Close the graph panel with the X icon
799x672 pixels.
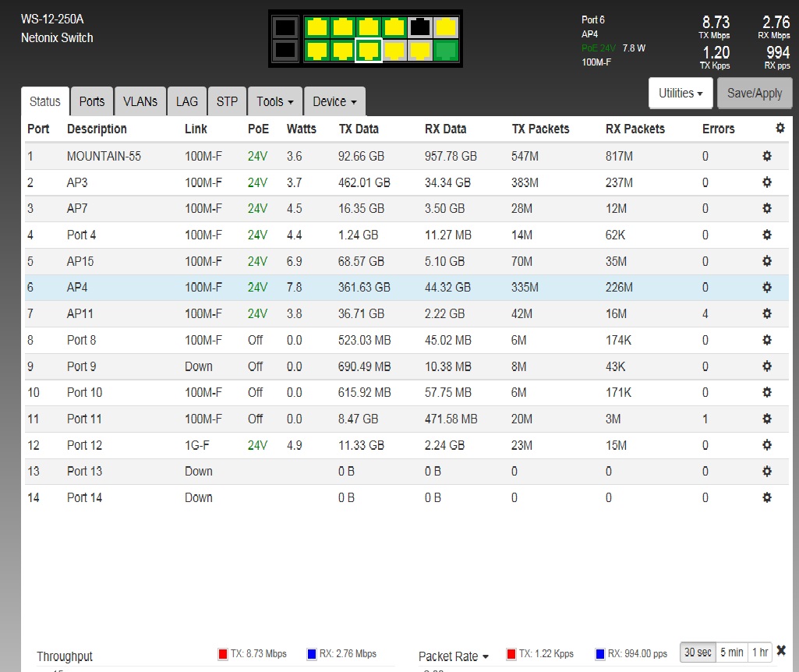point(781,651)
